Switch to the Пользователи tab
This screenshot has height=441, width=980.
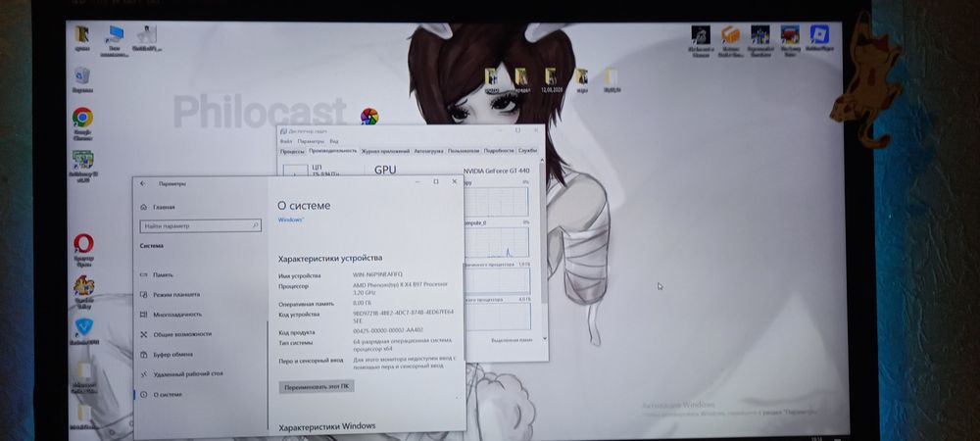464,151
